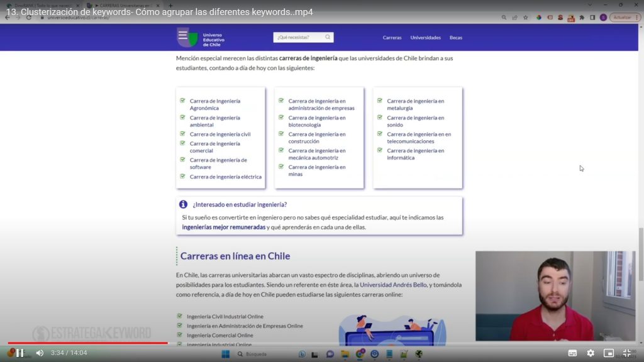The height and width of the screenshot is (362, 644).
Task: Click the browser back arrow
Action: (x=8, y=18)
